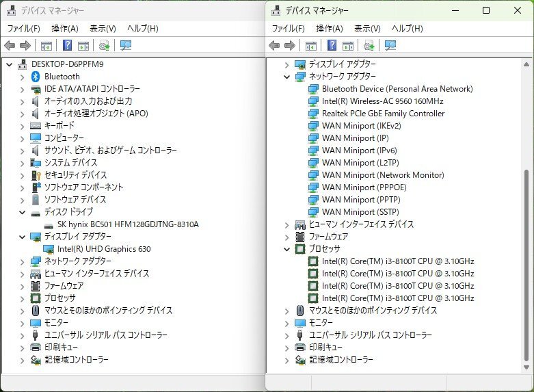
Task: Click help question-mark icon in right window
Action: 332,45
